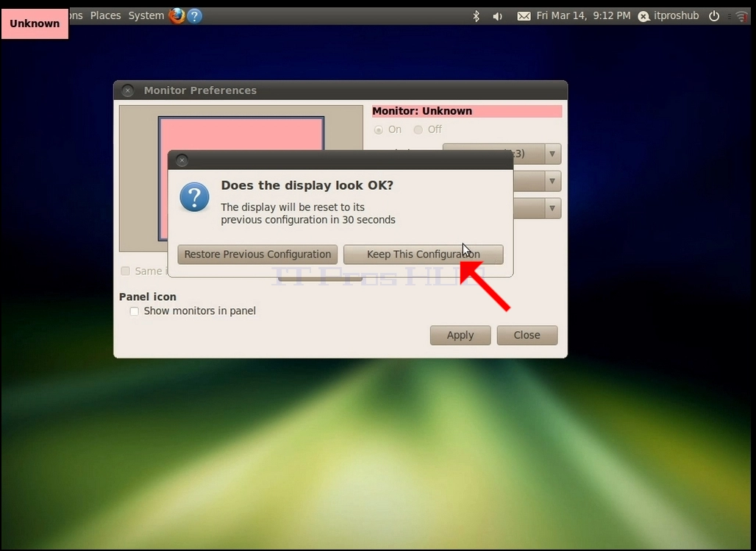Open the wireless network indicator
Viewport: 756px width, 551px height.
click(x=741, y=16)
